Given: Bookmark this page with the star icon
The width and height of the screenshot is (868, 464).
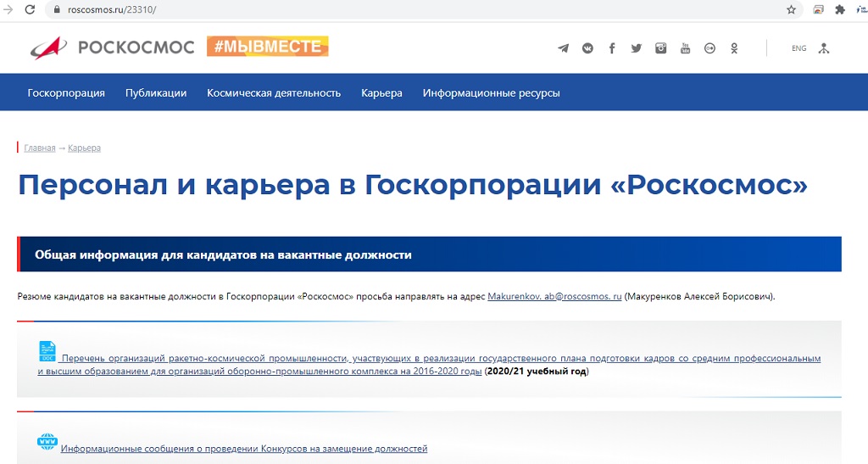Looking at the screenshot, I should tap(791, 9).
